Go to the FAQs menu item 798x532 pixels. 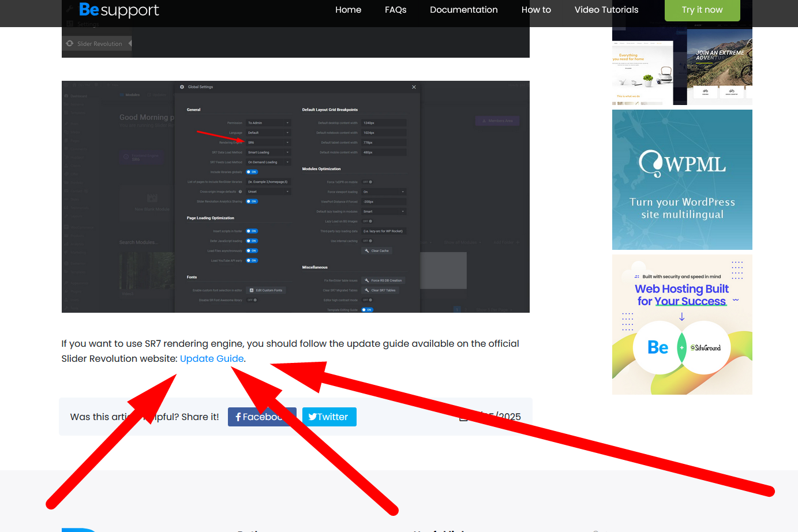click(x=395, y=10)
